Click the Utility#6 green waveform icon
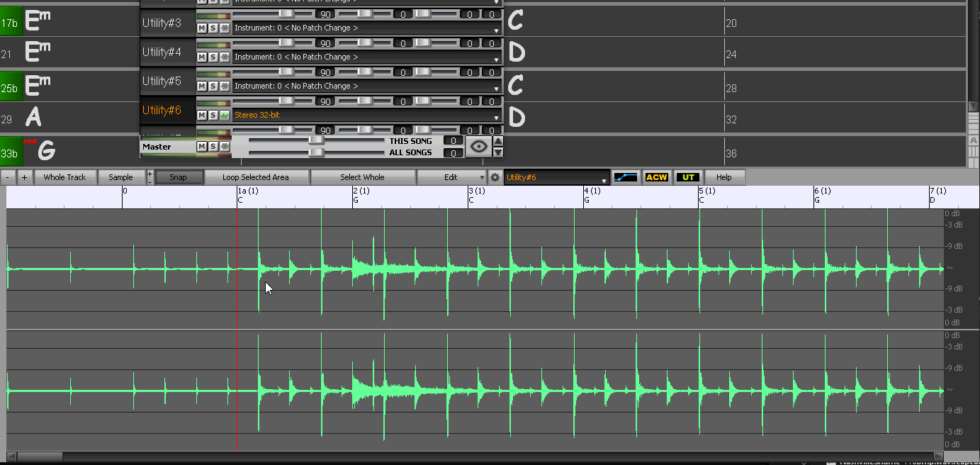The height and width of the screenshot is (465, 980). [225, 115]
